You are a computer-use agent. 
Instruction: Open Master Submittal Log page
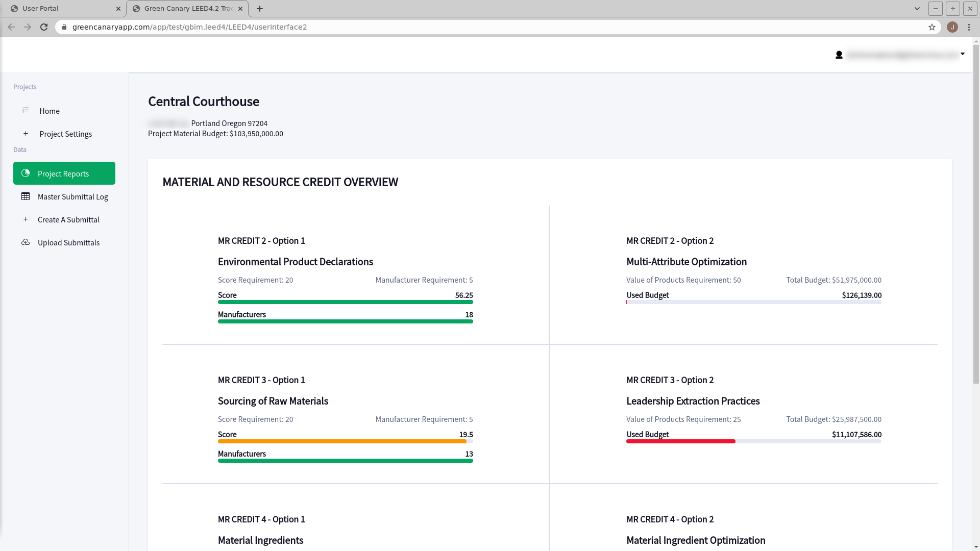click(72, 196)
